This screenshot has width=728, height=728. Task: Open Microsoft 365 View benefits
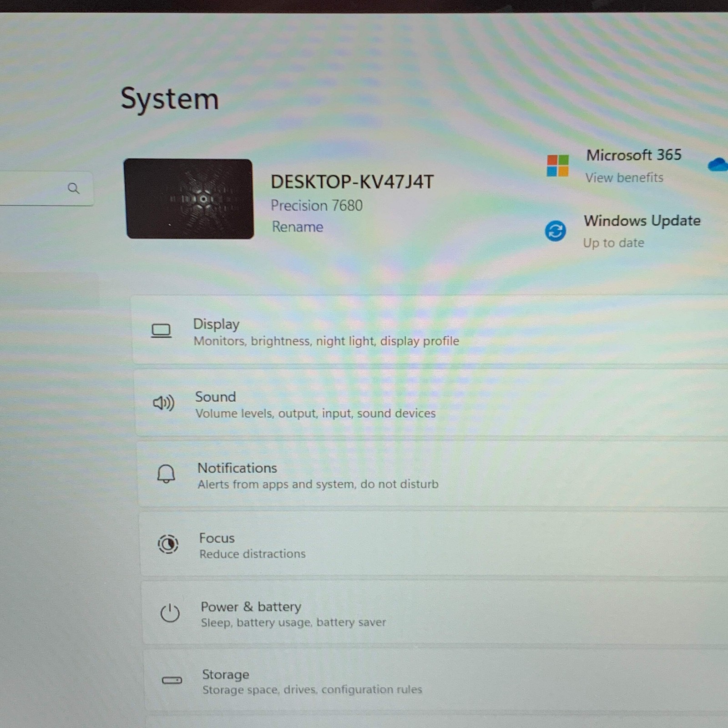pyautogui.click(x=624, y=177)
